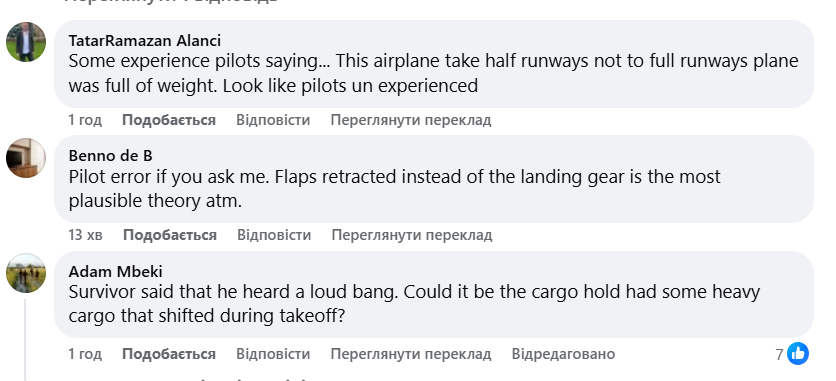
Task: View translation of Benno de B's comment
Action: 412,235
